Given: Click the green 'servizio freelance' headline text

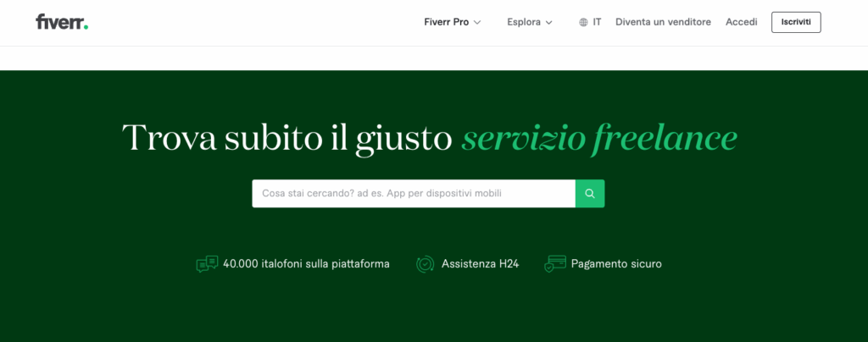Looking at the screenshot, I should 598,138.
